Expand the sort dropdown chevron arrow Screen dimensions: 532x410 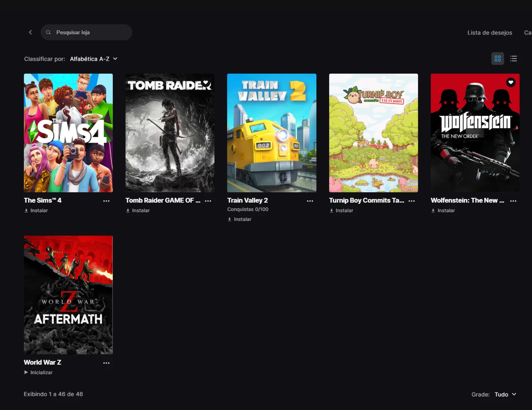[115, 59]
